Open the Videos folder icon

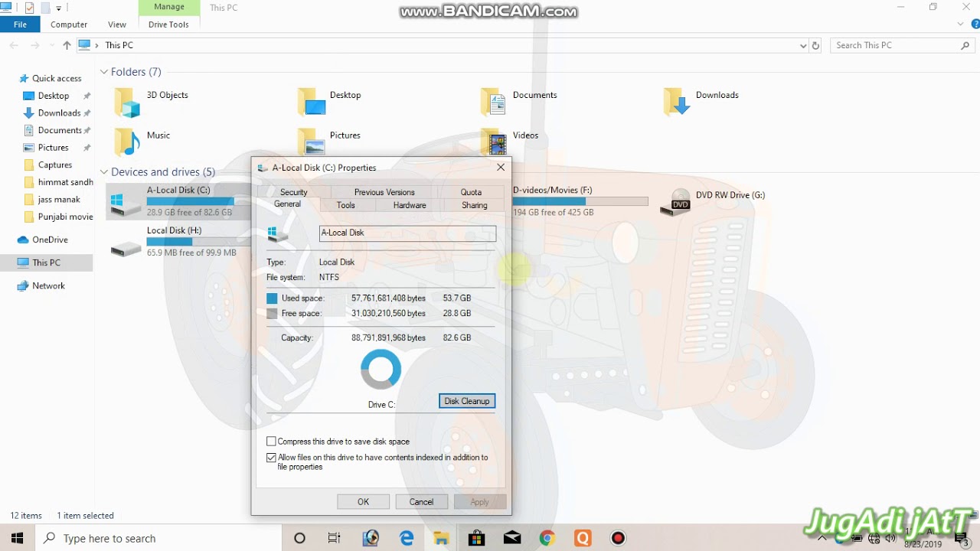494,142
